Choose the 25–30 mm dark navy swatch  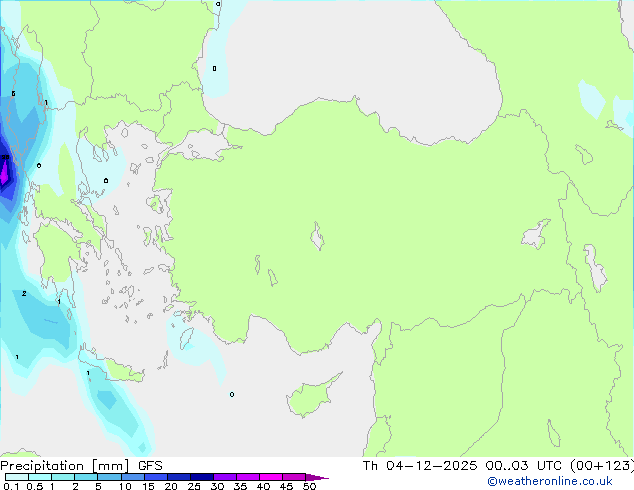(201, 477)
